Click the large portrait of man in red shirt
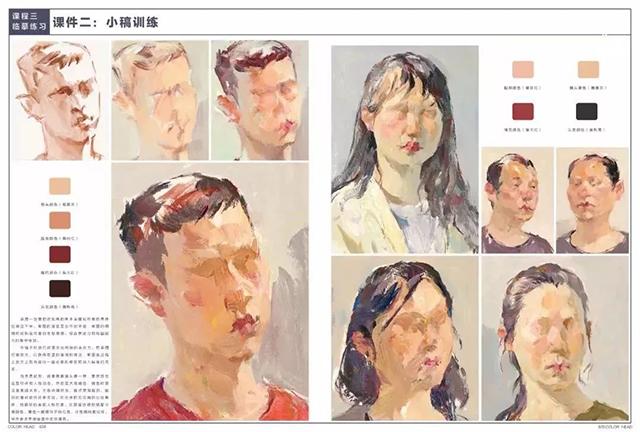This screenshot has width=640, height=432. 210,292
